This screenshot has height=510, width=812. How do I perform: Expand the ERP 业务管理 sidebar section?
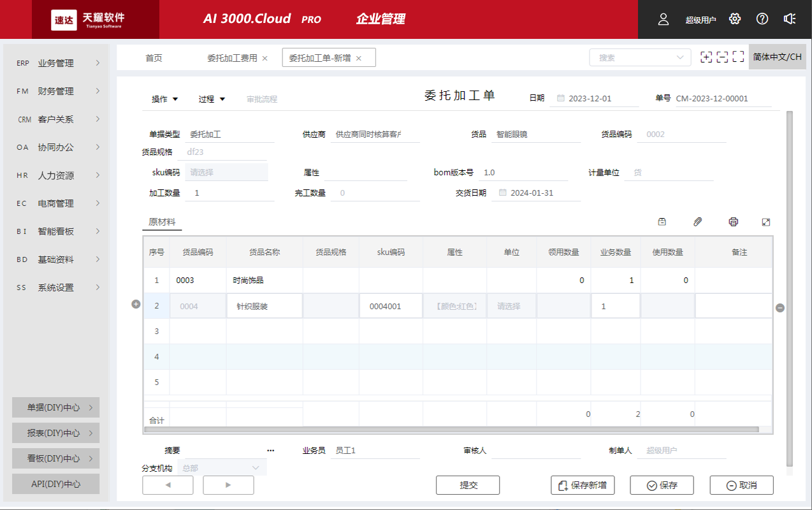tap(55, 63)
